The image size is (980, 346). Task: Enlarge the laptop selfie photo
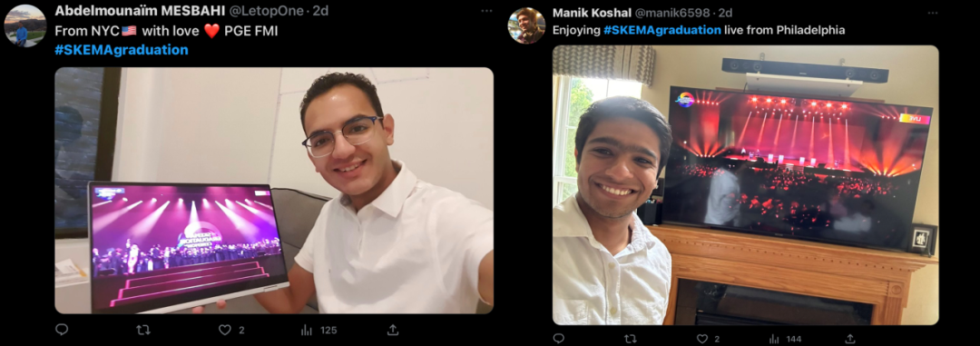click(274, 190)
